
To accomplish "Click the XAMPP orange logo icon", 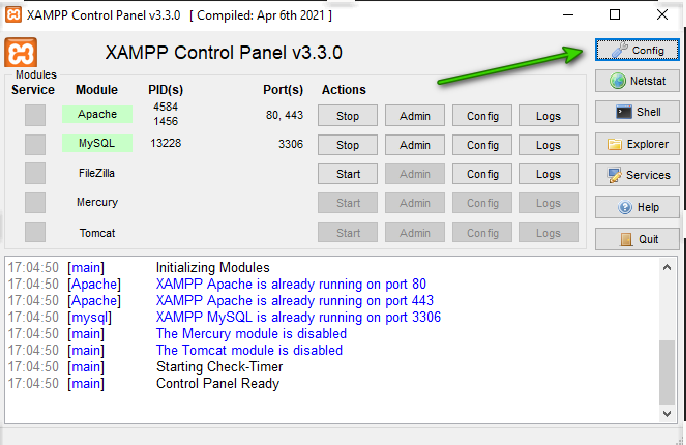I will click(21, 52).
